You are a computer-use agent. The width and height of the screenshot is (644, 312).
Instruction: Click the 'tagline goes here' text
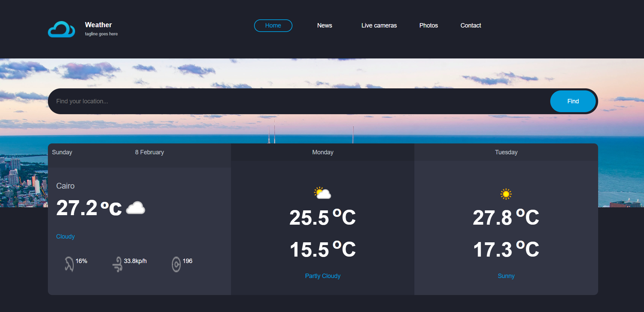(101, 34)
